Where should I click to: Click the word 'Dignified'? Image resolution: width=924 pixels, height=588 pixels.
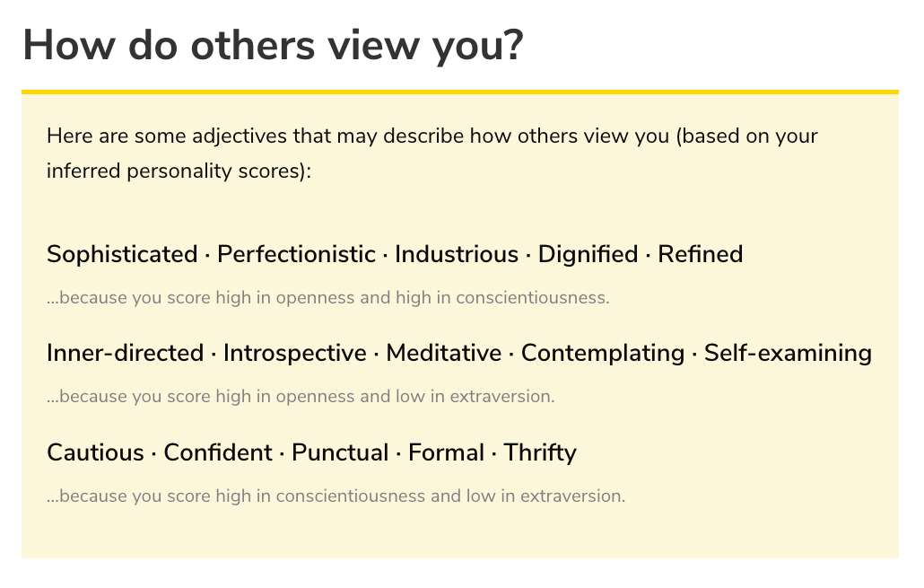tap(588, 254)
